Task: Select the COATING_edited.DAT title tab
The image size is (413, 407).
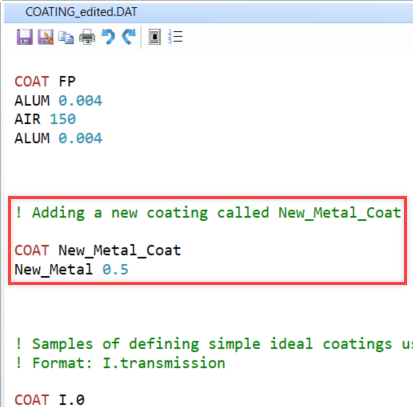Action: pos(81,12)
